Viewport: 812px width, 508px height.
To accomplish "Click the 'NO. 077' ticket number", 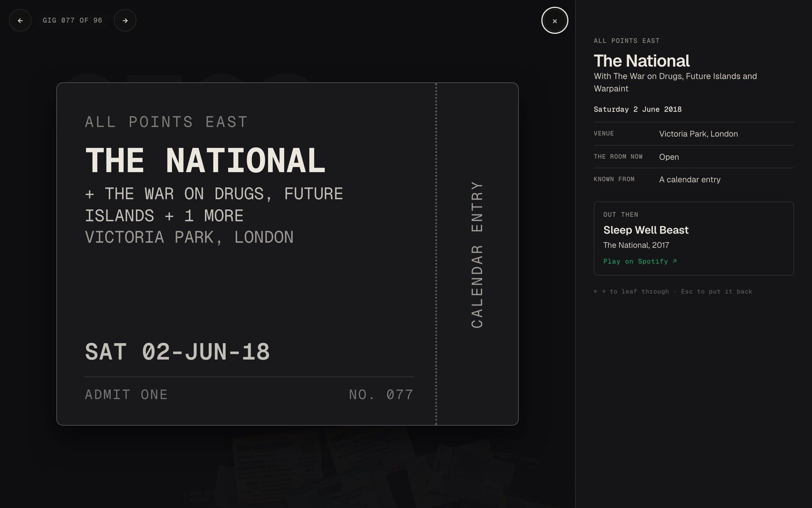I will pyautogui.click(x=381, y=395).
